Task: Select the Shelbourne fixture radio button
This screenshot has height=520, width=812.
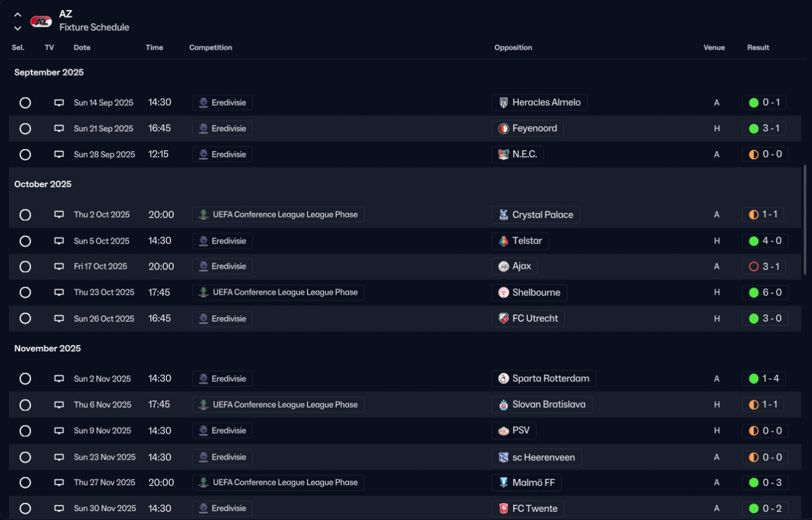Action: coord(25,293)
